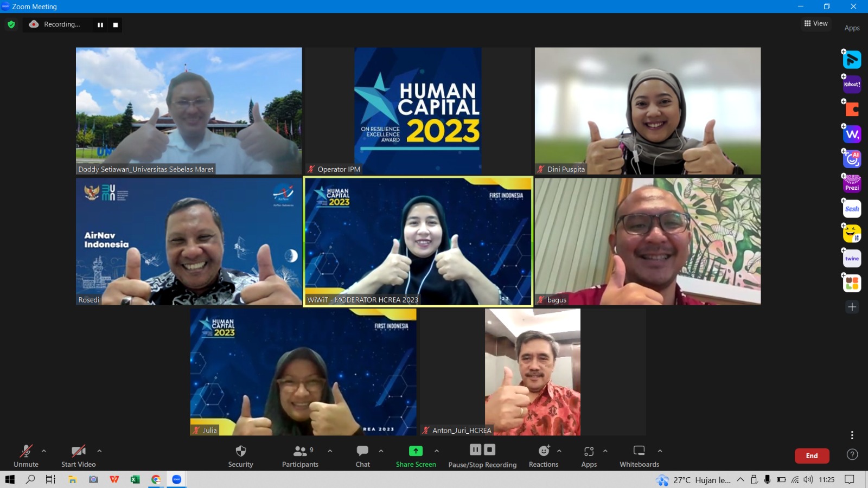Expand the Share Screen options arrow
This screenshot has height=488, width=868.
tap(437, 451)
